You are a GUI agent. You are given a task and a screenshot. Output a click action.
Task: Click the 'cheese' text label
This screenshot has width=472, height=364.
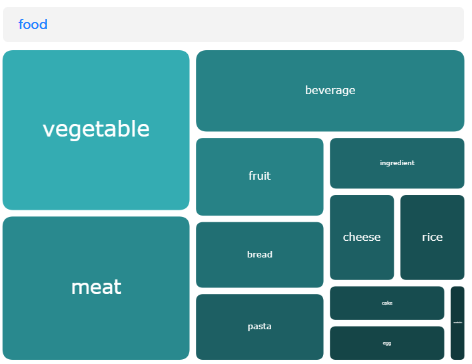(x=362, y=237)
